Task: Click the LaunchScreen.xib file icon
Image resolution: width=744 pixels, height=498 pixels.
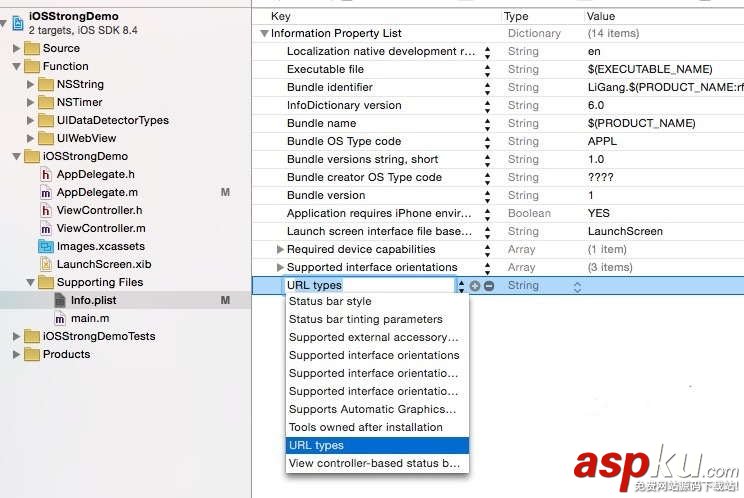Action: [46, 264]
